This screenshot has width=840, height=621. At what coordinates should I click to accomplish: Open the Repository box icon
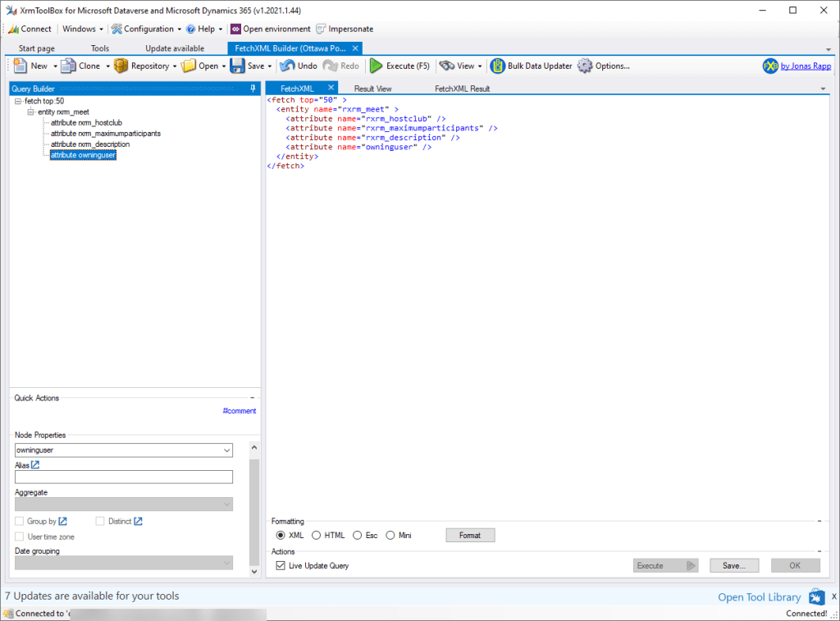tap(121, 66)
